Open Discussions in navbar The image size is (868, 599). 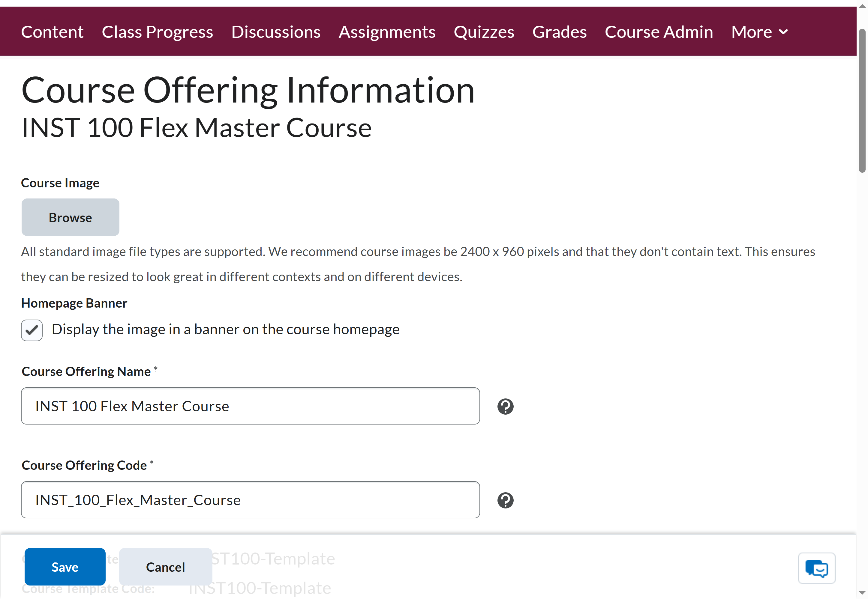click(x=276, y=32)
